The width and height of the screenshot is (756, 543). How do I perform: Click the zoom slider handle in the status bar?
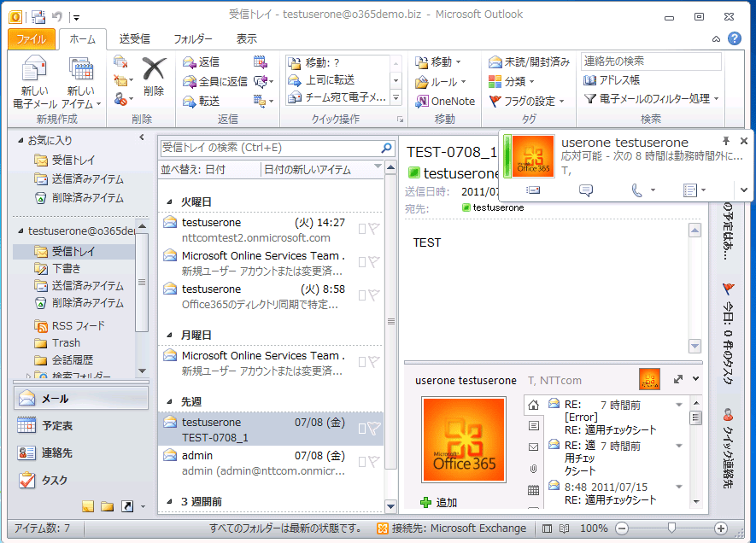671,528
